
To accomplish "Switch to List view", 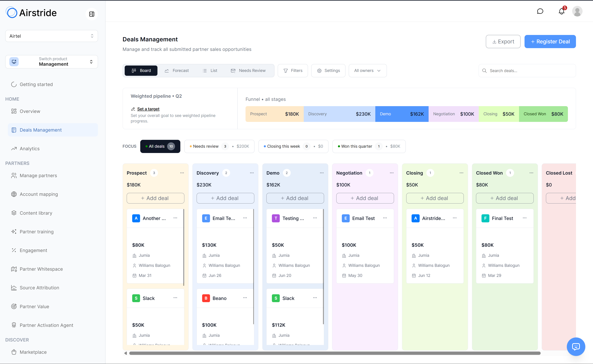I will click(x=210, y=70).
